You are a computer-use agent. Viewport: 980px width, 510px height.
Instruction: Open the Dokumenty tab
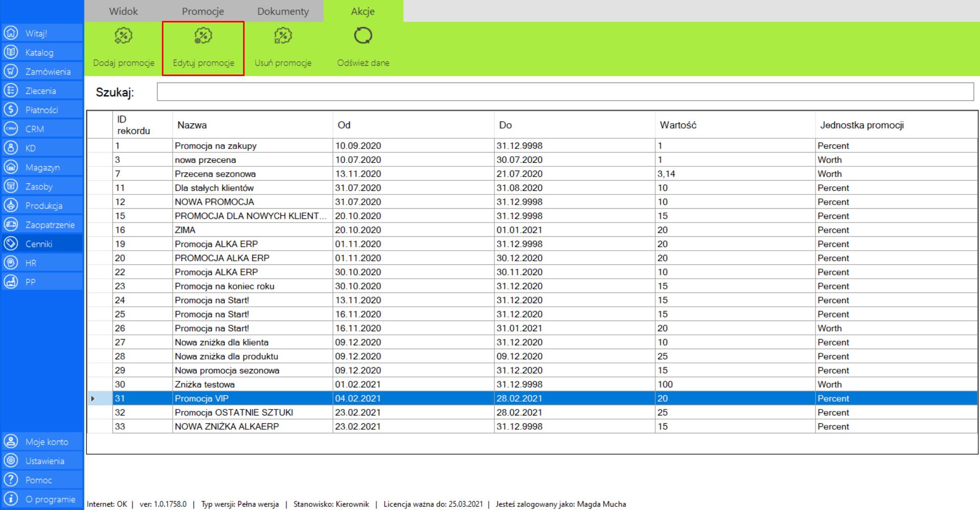[282, 11]
